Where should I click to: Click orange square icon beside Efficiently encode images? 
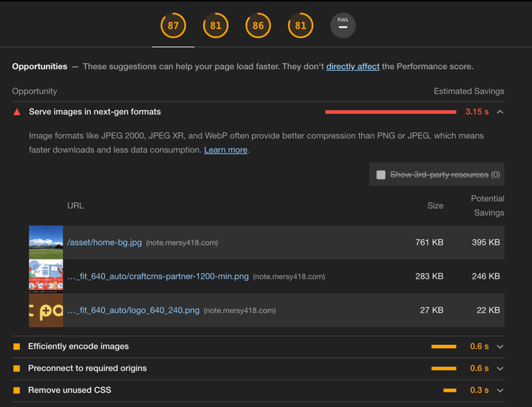click(x=17, y=346)
